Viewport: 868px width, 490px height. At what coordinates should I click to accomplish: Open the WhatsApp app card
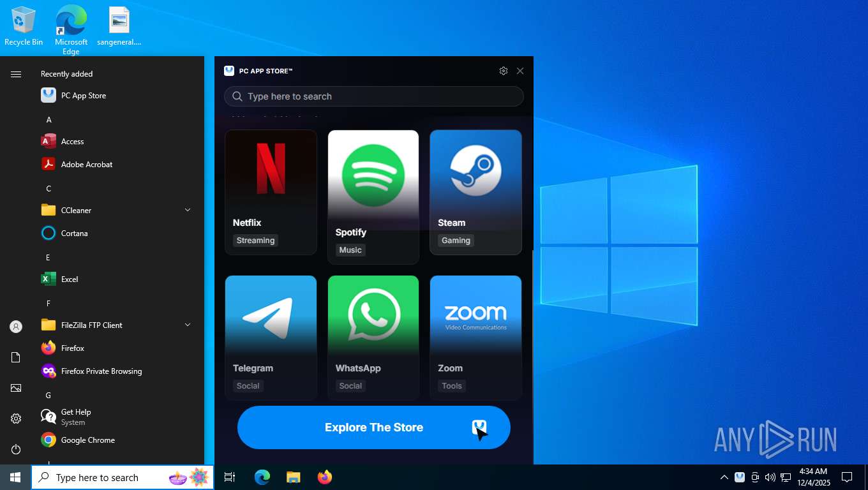(373, 338)
